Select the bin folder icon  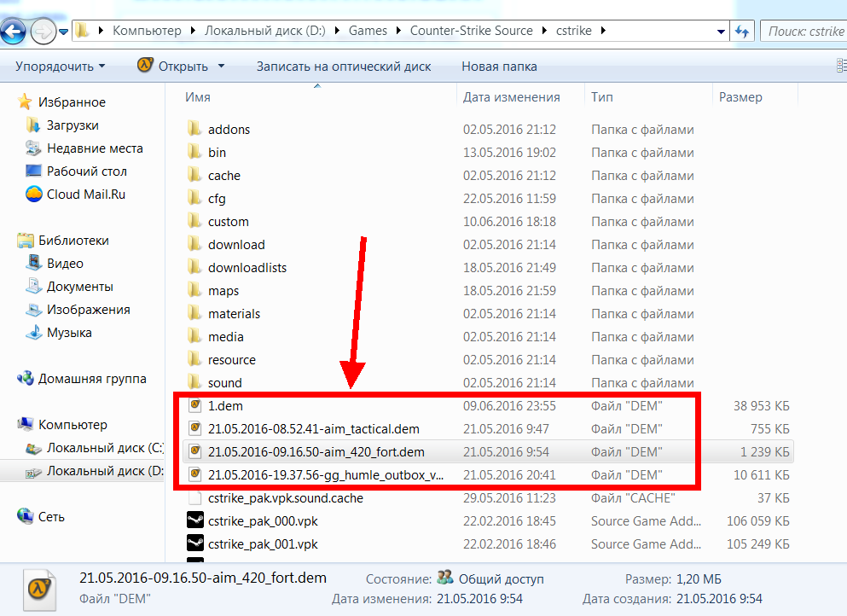(194, 152)
